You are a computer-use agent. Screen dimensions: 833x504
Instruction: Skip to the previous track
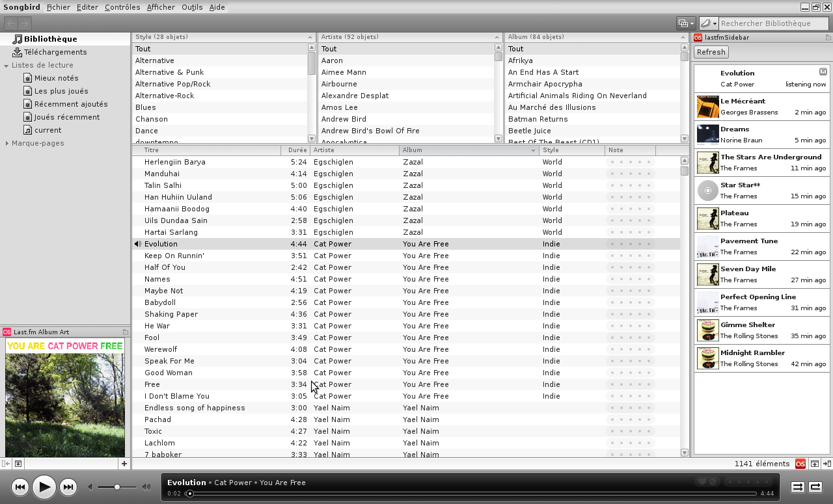[20, 487]
